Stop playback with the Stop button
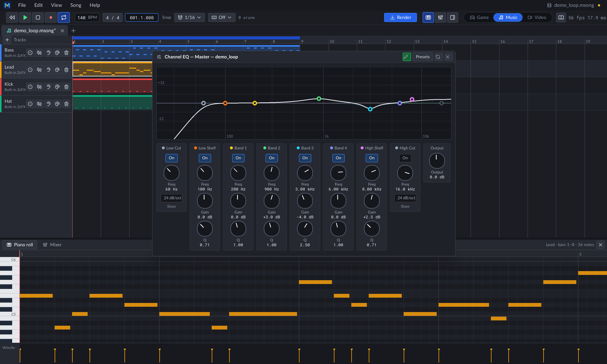Screen dimensions: 607x364 click(x=38, y=17)
